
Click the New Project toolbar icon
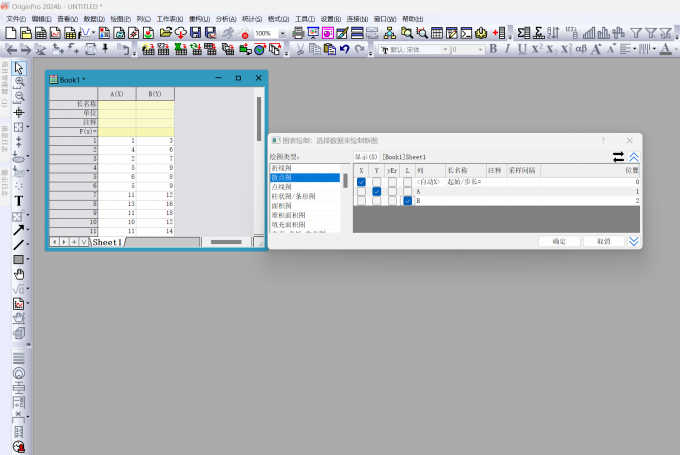(11, 33)
